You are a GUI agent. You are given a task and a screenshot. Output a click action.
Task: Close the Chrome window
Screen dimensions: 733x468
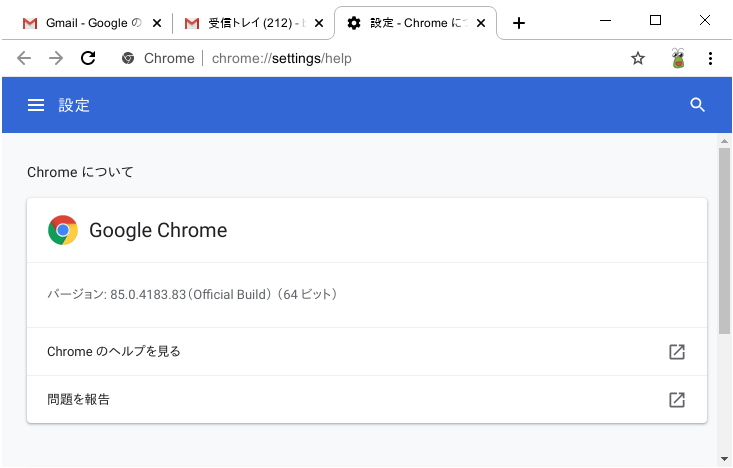point(704,20)
